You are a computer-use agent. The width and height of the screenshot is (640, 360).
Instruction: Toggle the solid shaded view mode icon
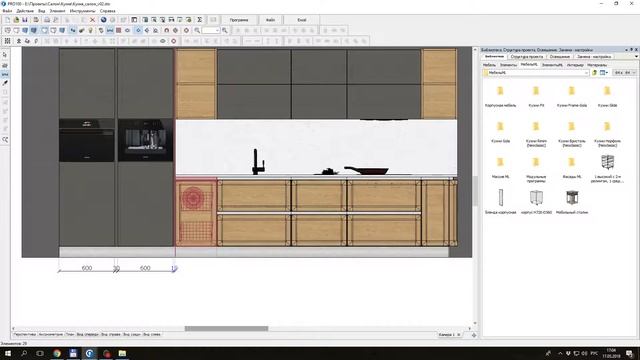click(x=34, y=30)
